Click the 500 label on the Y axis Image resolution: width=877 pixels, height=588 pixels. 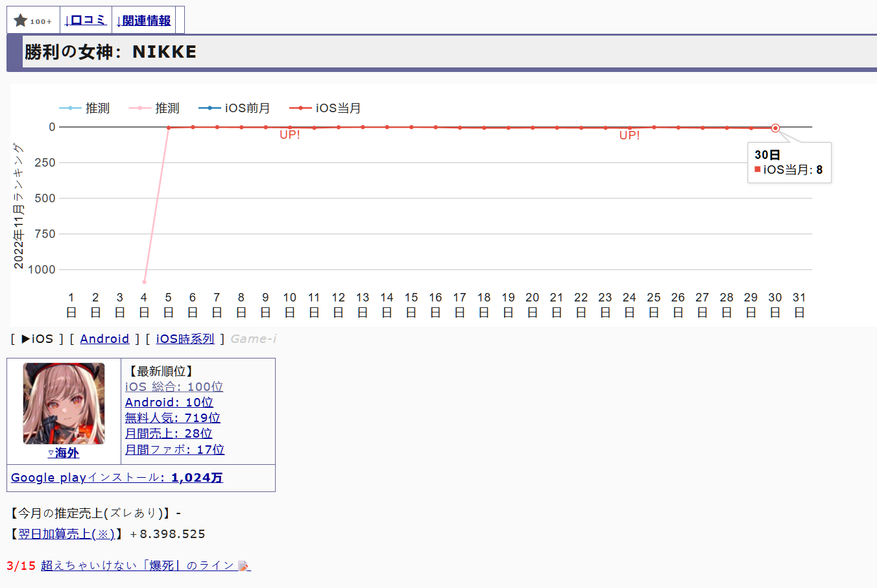(x=45, y=198)
